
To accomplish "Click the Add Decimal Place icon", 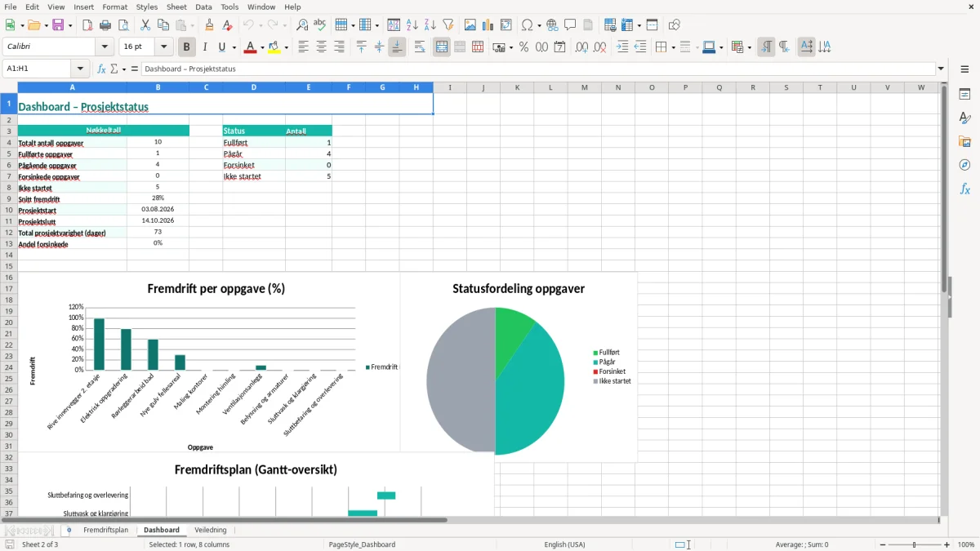I will coord(581,47).
